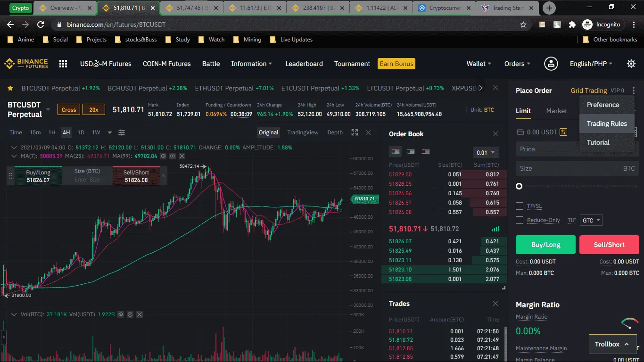Open the user profile icon
The width and height of the screenshot is (644, 362).
point(551,64)
